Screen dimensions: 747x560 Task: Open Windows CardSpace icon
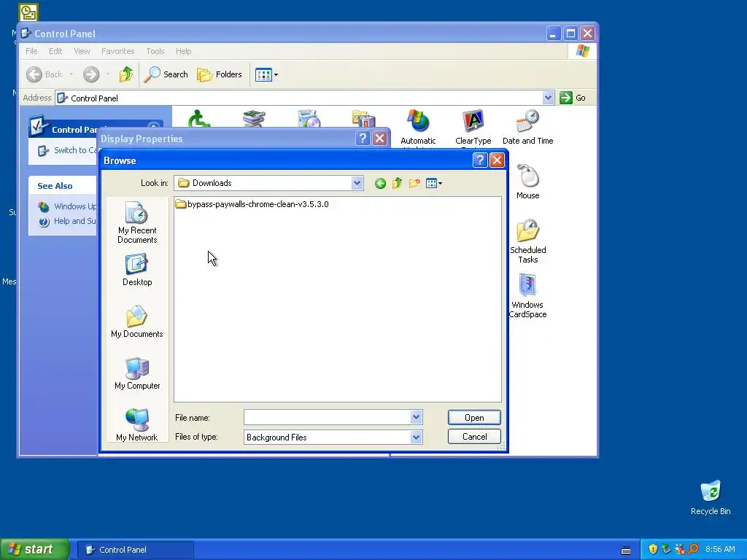click(x=527, y=296)
